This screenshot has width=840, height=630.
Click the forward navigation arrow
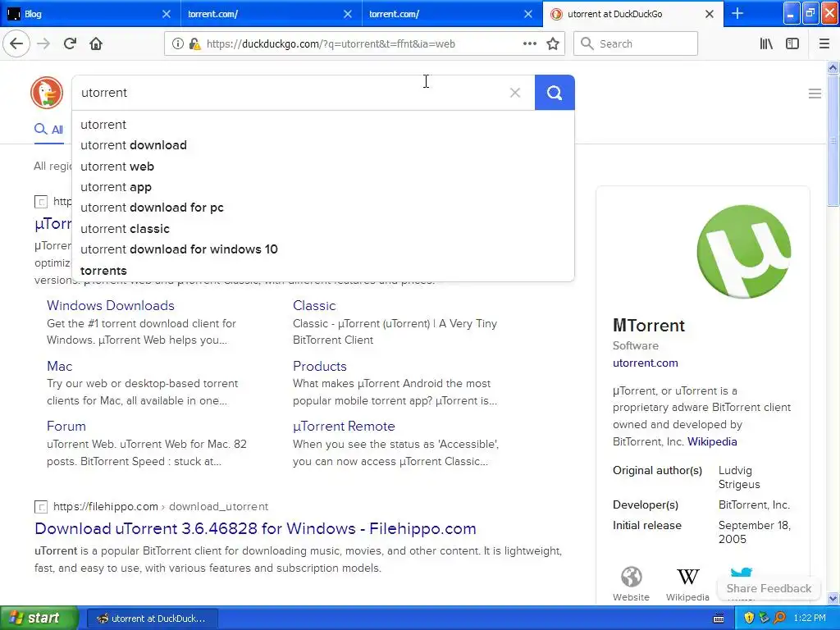[43, 44]
